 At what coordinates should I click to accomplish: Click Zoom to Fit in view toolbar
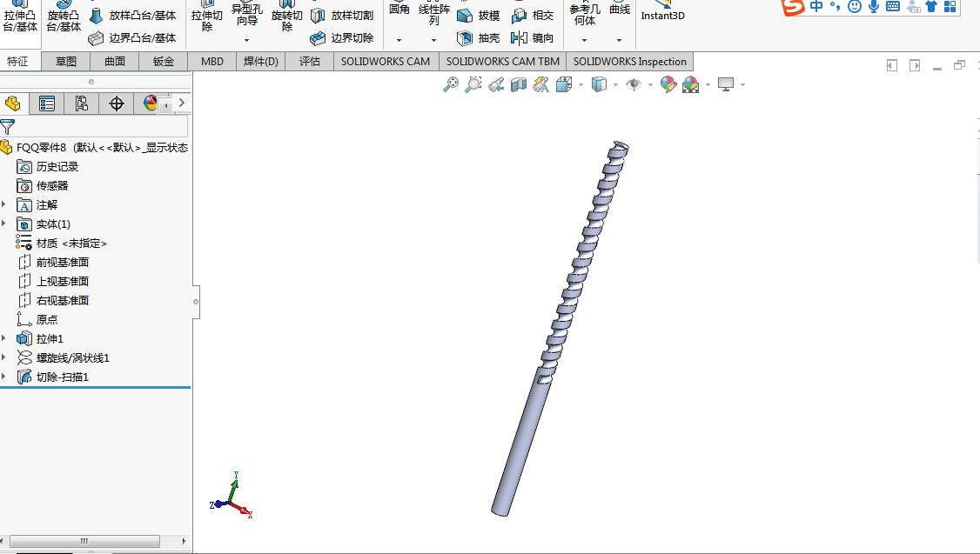(x=451, y=84)
